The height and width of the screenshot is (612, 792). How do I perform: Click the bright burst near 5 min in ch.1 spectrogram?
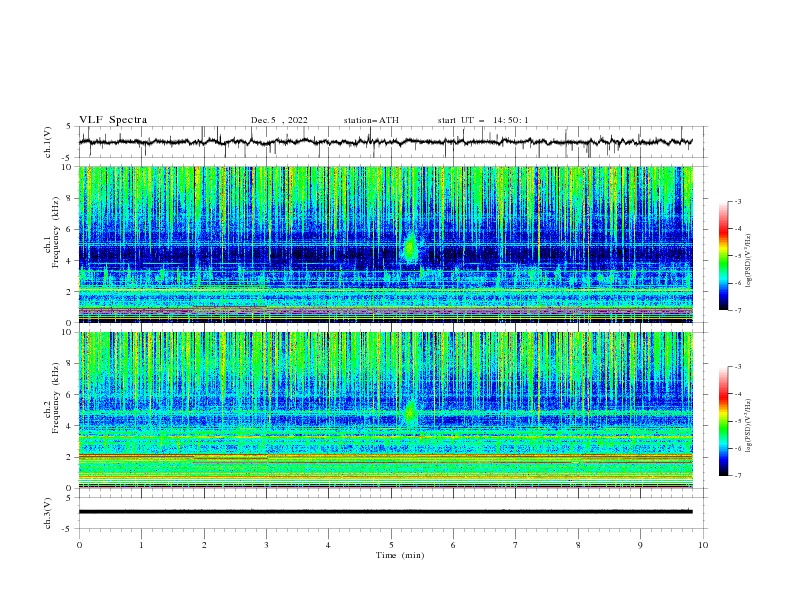point(410,247)
